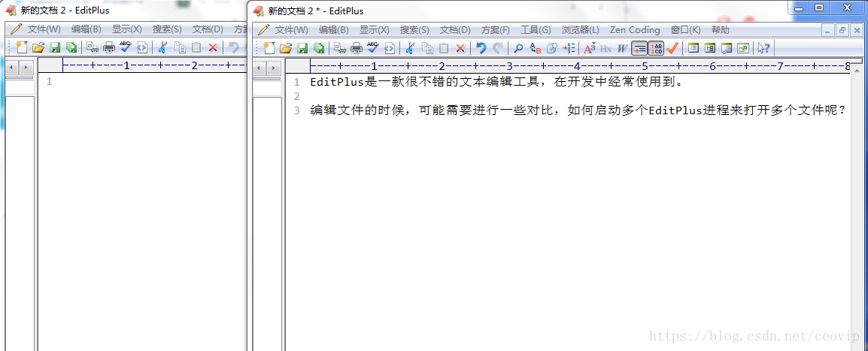Open the 浏览器(L) menu
Viewport: 868px width, 351px height.
(x=580, y=30)
